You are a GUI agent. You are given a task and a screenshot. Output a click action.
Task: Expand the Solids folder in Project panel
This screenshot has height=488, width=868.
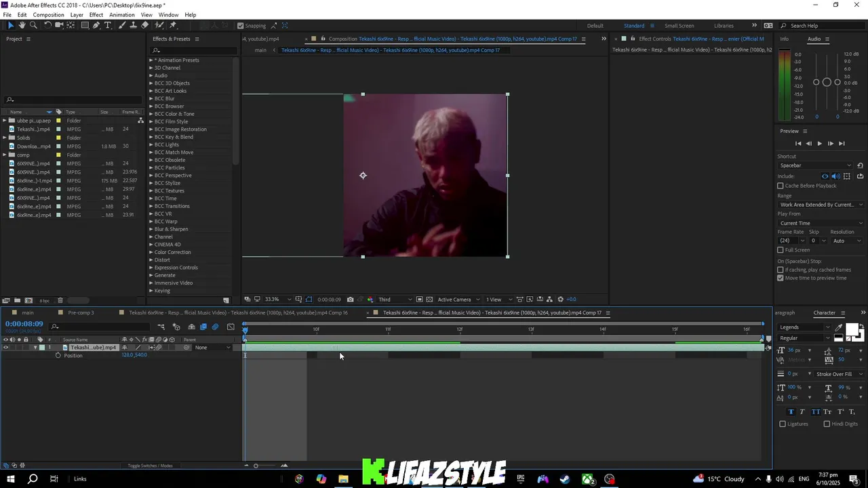pos(4,138)
